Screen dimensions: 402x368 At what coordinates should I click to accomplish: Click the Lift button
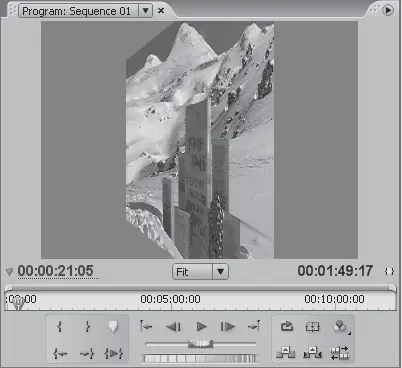286,352
